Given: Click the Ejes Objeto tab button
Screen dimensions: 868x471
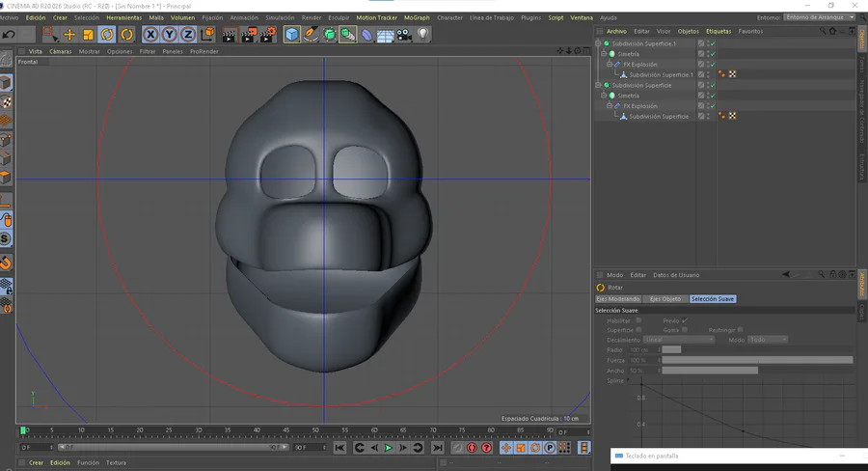Looking at the screenshot, I should click(x=665, y=298).
